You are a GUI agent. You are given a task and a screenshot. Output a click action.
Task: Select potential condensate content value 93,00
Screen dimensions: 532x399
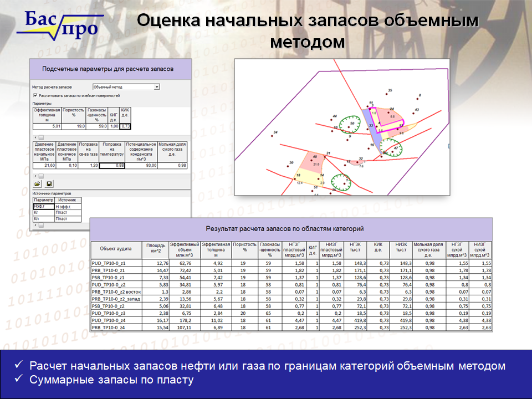141,166
